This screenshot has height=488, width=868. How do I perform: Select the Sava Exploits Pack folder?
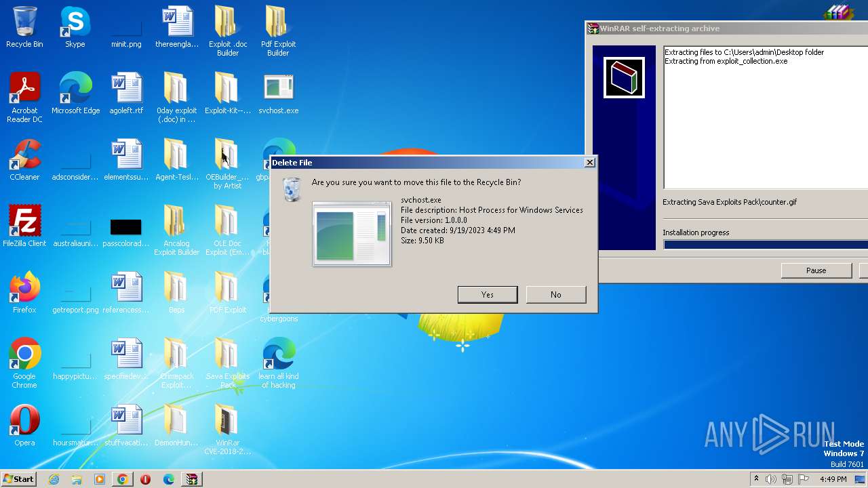coord(228,363)
